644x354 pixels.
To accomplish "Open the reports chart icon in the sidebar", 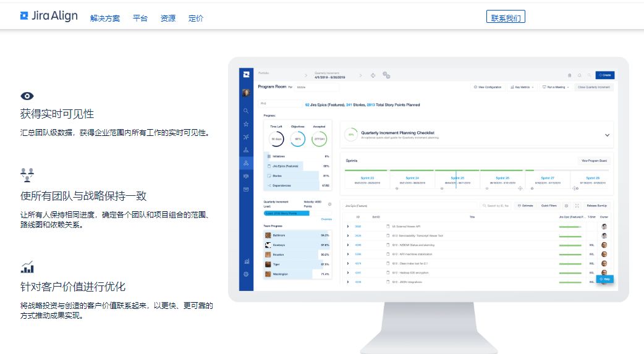I will coord(247,261).
